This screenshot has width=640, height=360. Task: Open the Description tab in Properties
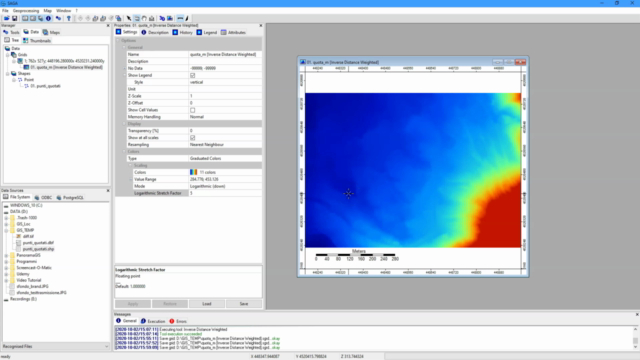(x=155, y=32)
